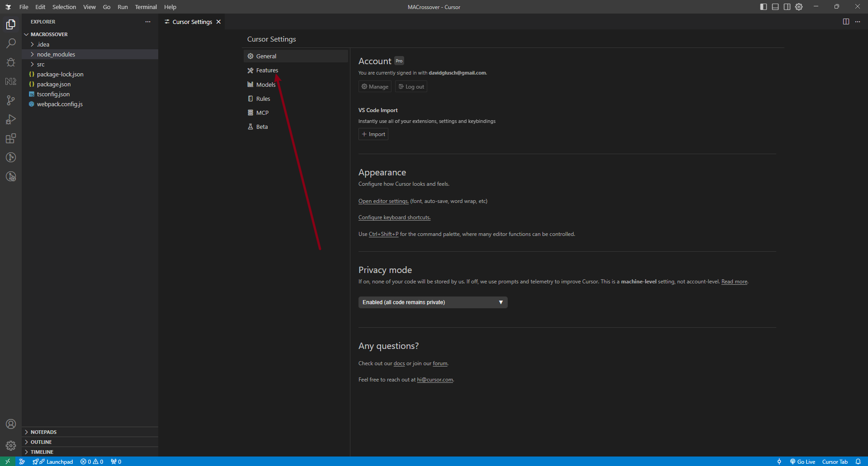Toggle the secondary sidebar layout icon
Image resolution: width=868 pixels, height=466 pixels.
point(787,7)
